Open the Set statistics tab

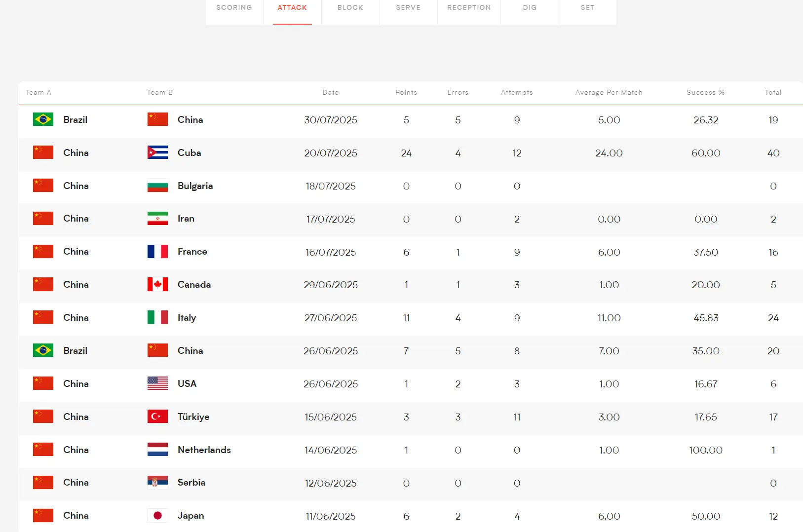tap(587, 8)
